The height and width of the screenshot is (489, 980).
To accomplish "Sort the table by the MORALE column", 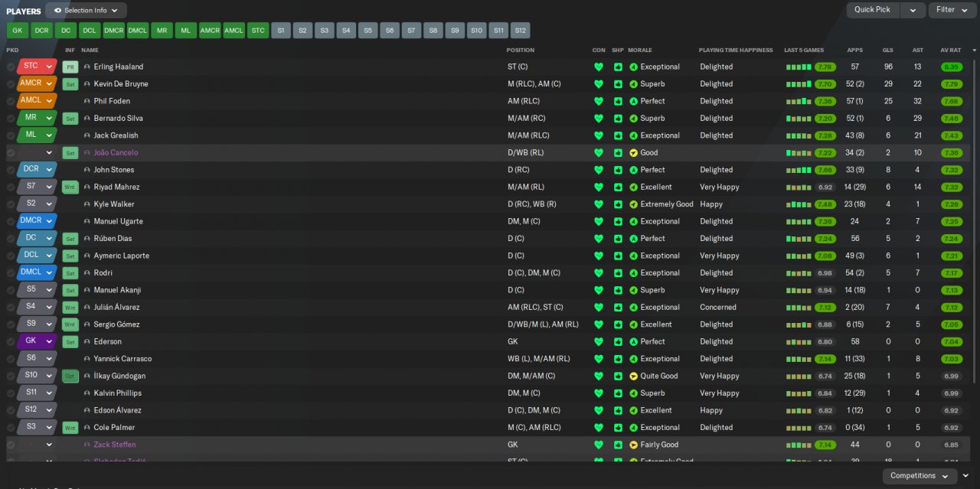I will click(x=640, y=50).
